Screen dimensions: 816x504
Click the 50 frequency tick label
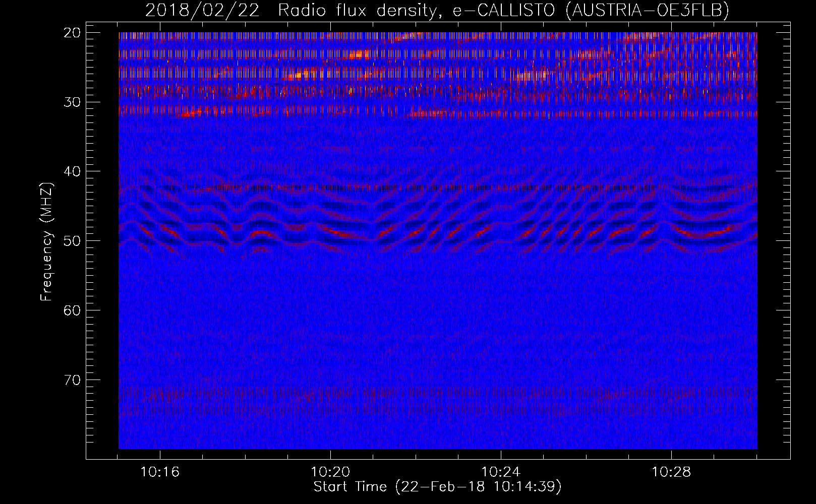(x=73, y=241)
